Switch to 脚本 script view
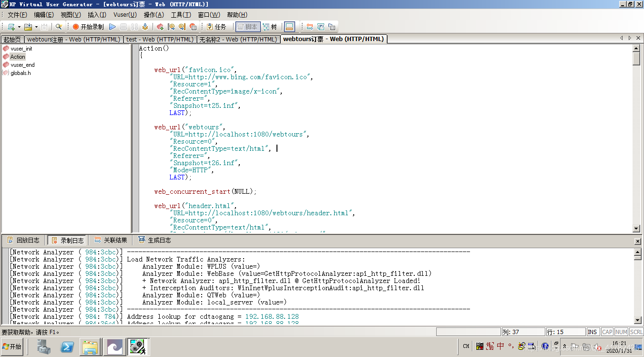The height and width of the screenshot is (357, 644). click(x=248, y=27)
